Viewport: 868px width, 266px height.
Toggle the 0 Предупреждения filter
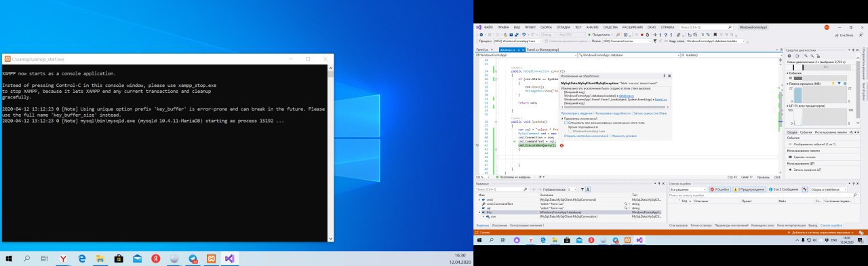749,189
